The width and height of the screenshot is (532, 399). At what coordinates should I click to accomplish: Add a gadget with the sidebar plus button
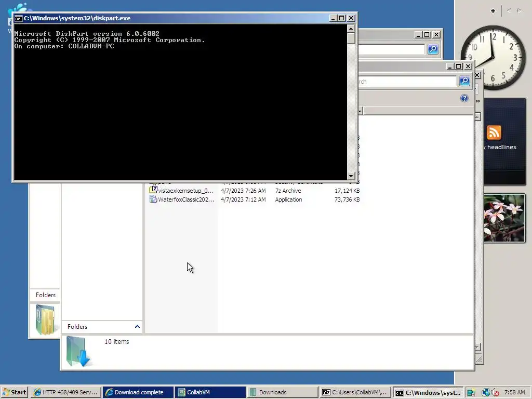493,11
